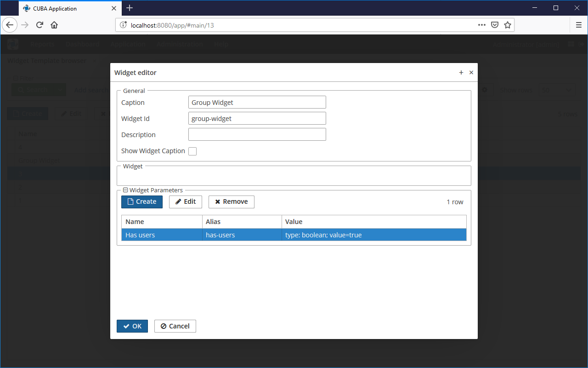Sort parameters by Value column header
Image resolution: width=588 pixels, height=368 pixels.
click(x=374, y=222)
